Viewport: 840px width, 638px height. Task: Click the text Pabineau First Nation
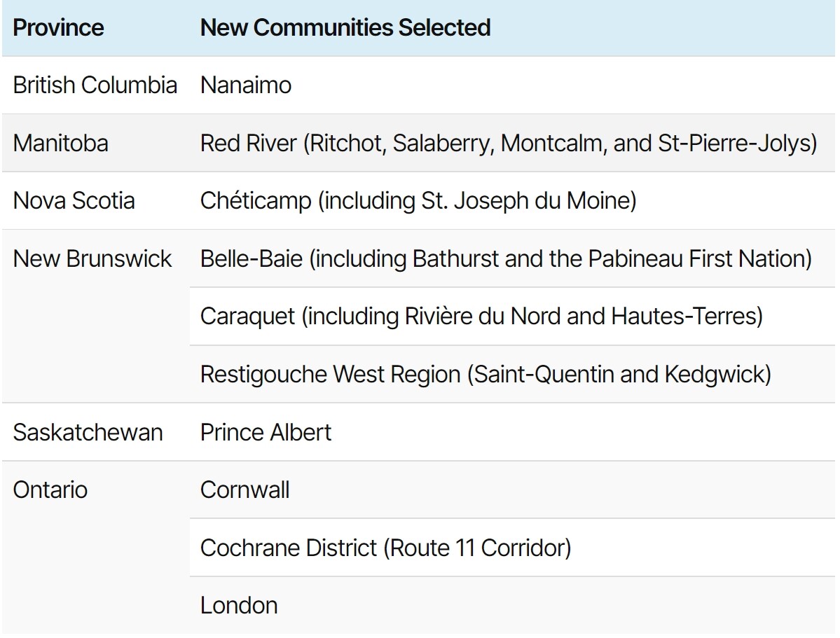click(x=696, y=258)
